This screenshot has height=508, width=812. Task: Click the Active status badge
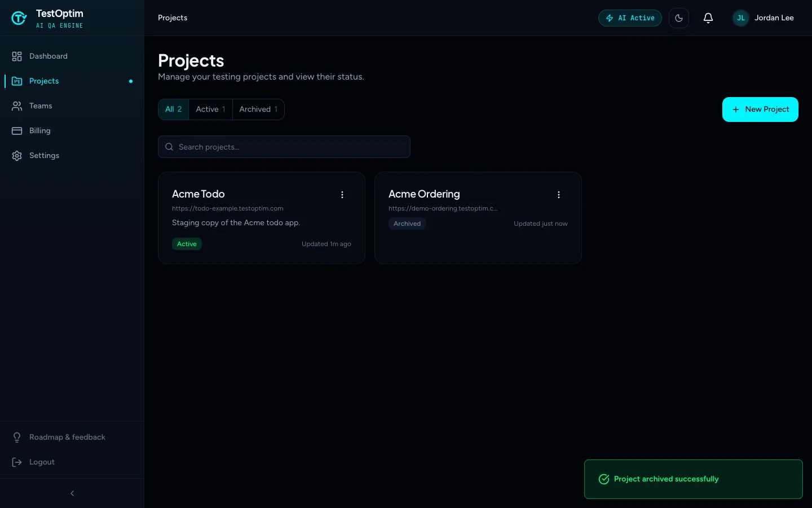[x=187, y=244]
